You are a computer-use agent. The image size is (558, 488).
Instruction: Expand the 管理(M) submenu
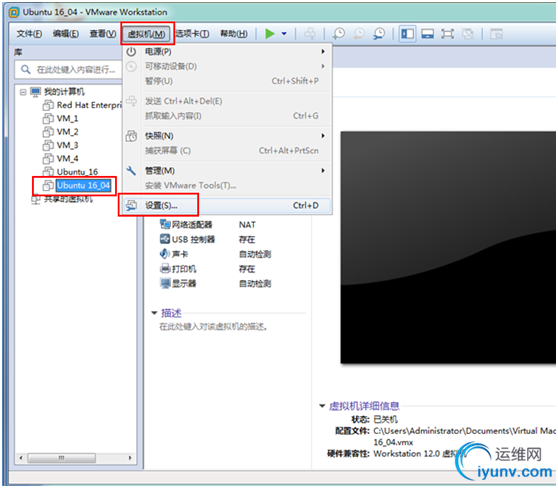(227, 171)
